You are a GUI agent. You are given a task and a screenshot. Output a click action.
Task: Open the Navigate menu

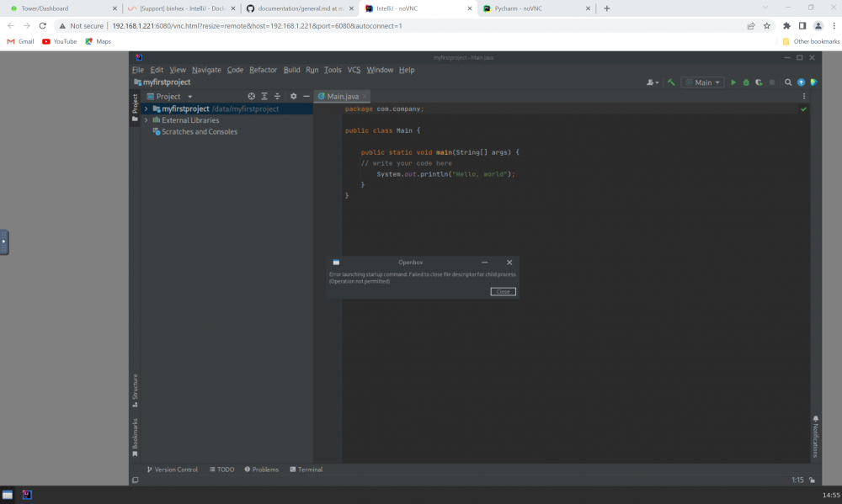pos(206,70)
